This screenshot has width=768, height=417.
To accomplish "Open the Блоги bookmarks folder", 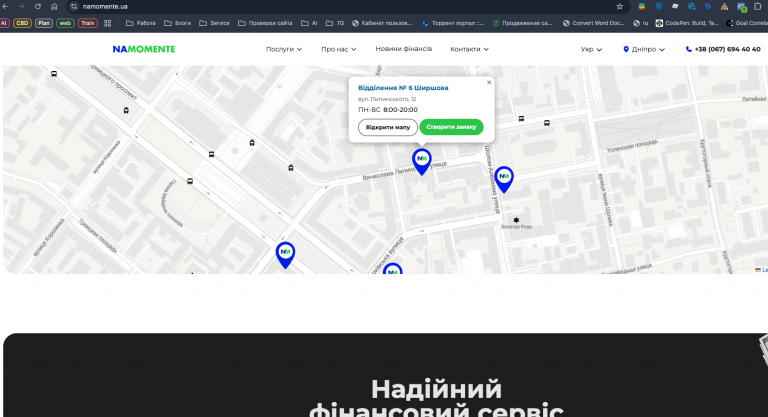I will pyautogui.click(x=177, y=23).
